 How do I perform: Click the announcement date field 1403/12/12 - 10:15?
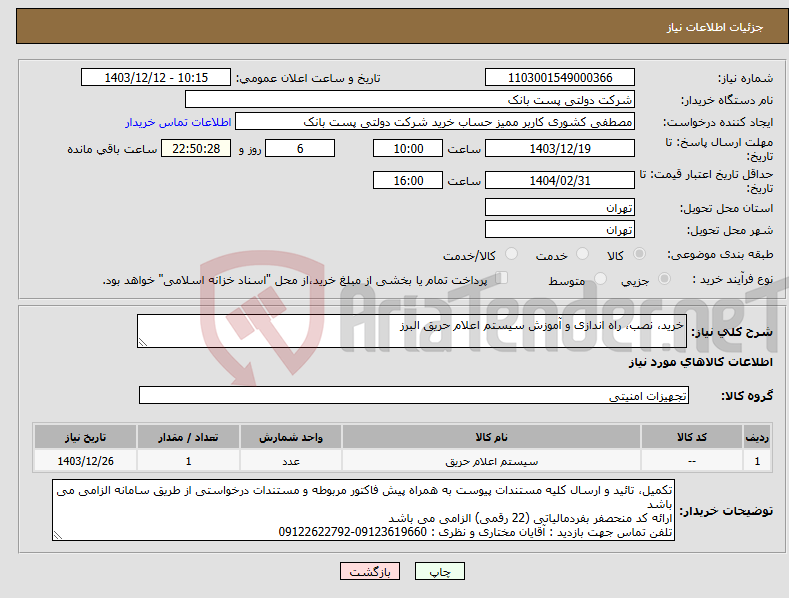[156, 78]
